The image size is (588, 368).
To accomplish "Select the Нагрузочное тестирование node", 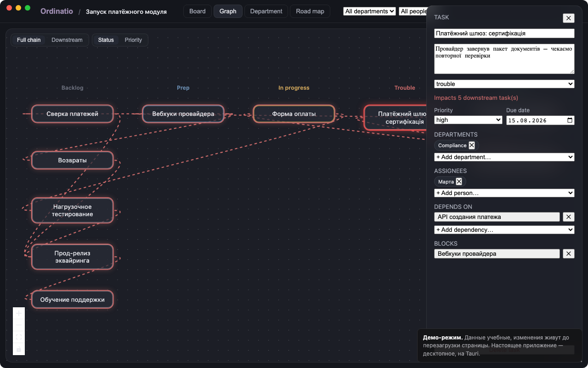I will pos(73,210).
